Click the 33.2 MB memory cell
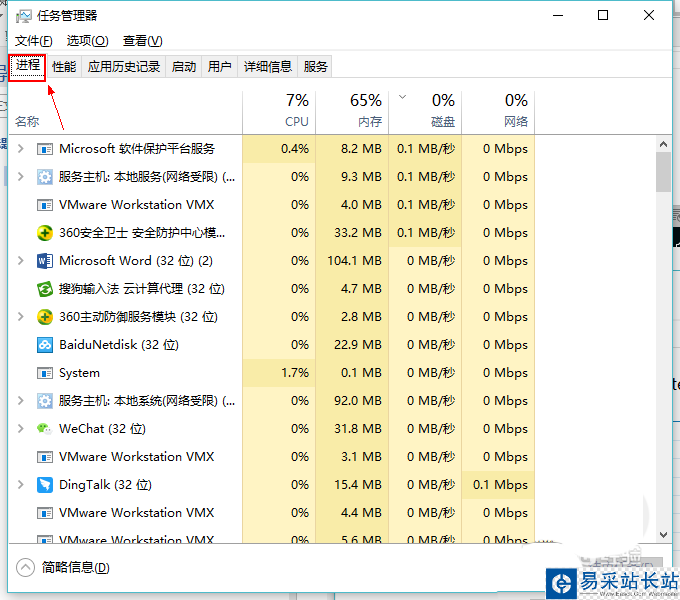Screen dimensions: 680x600 (352, 233)
